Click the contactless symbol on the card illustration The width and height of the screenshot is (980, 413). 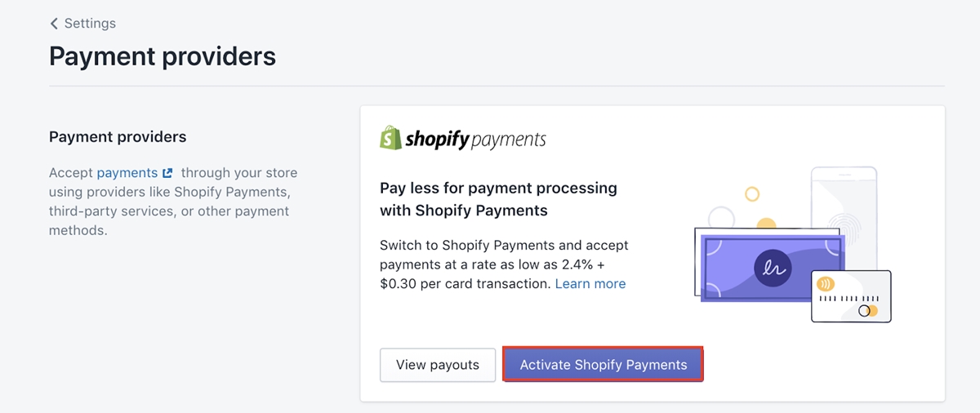coord(825,286)
